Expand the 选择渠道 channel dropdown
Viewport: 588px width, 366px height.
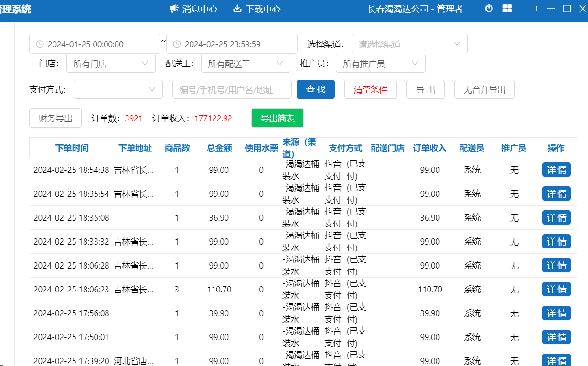tap(409, 44)
